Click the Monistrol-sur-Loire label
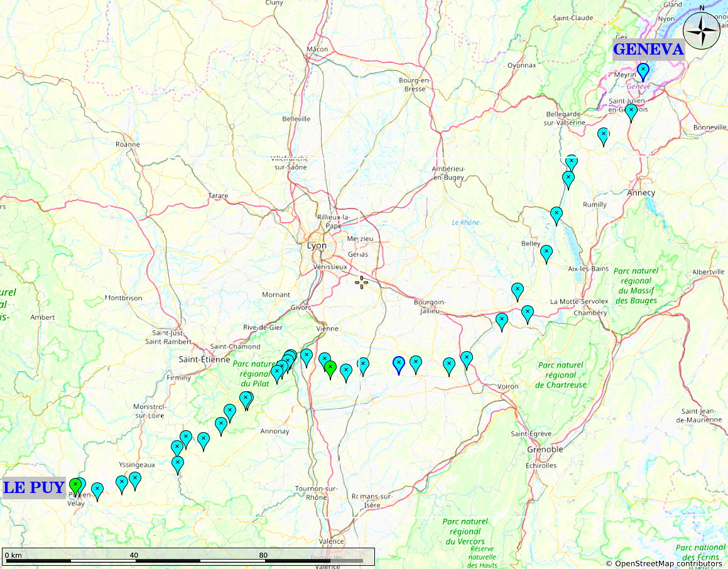 point(149,411)
